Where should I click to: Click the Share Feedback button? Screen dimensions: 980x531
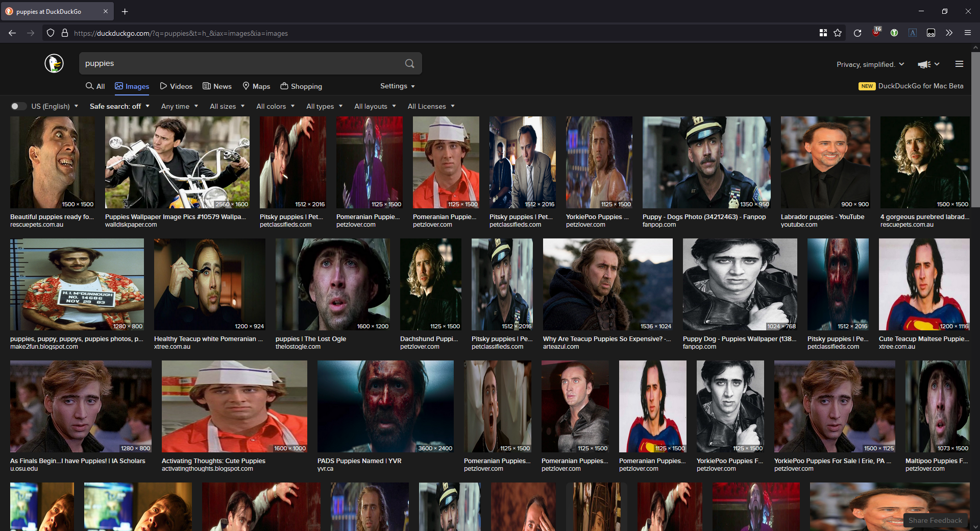[935, 520]
